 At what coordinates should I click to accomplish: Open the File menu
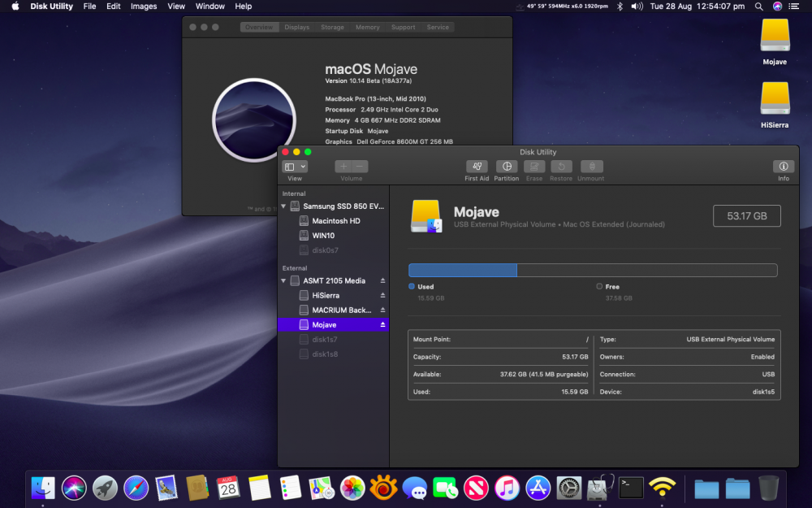89,7
